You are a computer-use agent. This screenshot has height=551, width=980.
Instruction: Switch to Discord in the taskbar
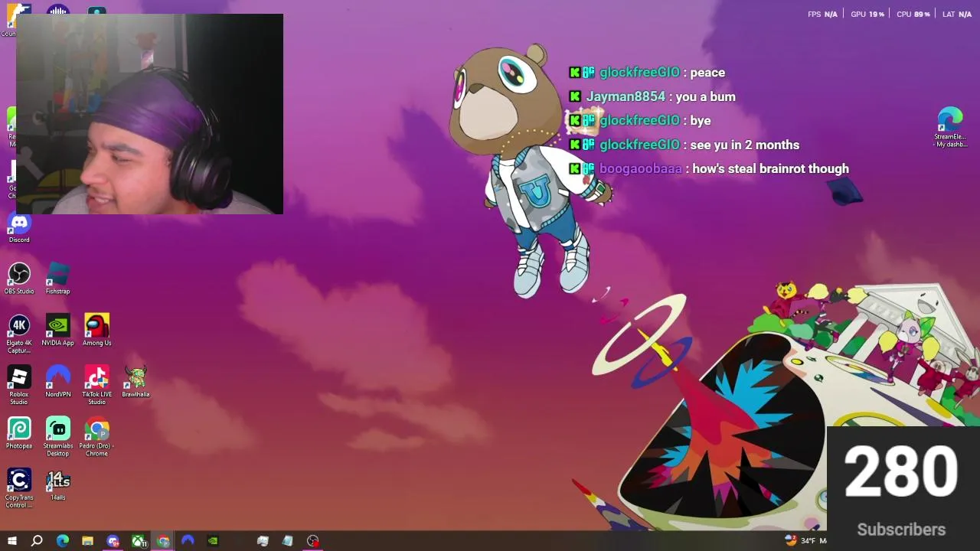click(113, 541)
